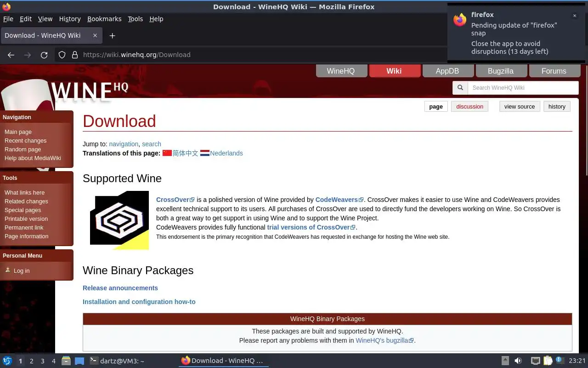Switch to virtual desktop 2
The height and width of the screenshot is (368, 588).
(32, 361)
